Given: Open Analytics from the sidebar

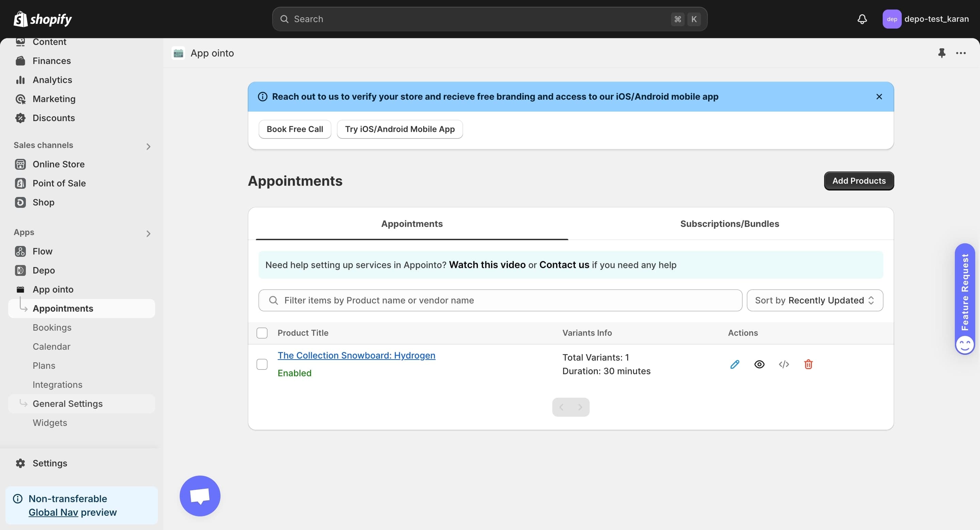Looking at the screenshot, I should click(x=52, y=80).
